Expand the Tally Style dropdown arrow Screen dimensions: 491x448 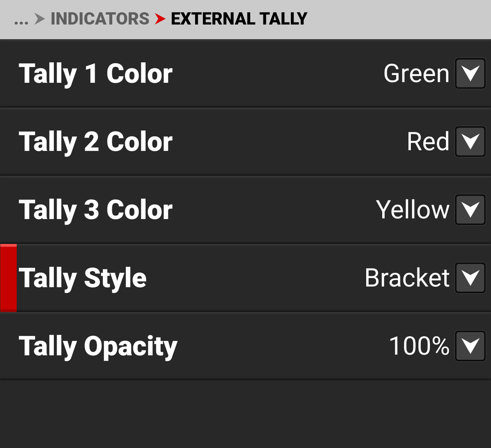tap(470, 278)
